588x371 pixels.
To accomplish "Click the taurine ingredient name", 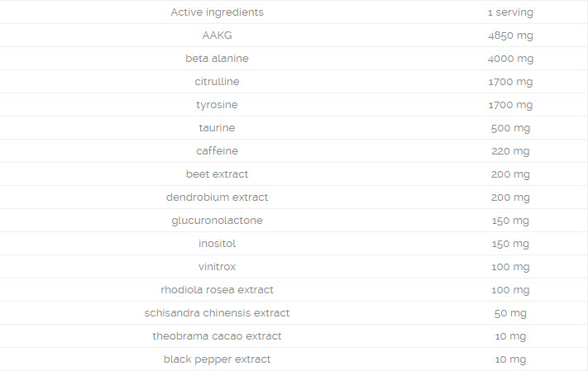I will 217,128.
